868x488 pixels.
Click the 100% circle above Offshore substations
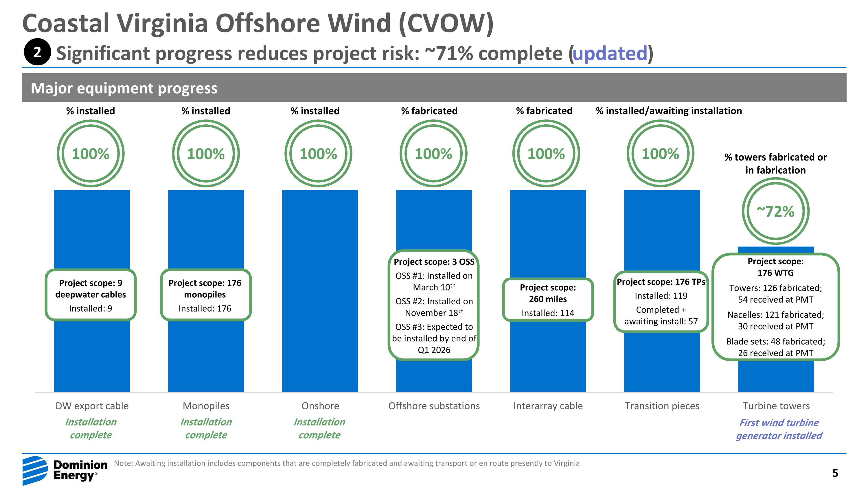pos(433,154)
